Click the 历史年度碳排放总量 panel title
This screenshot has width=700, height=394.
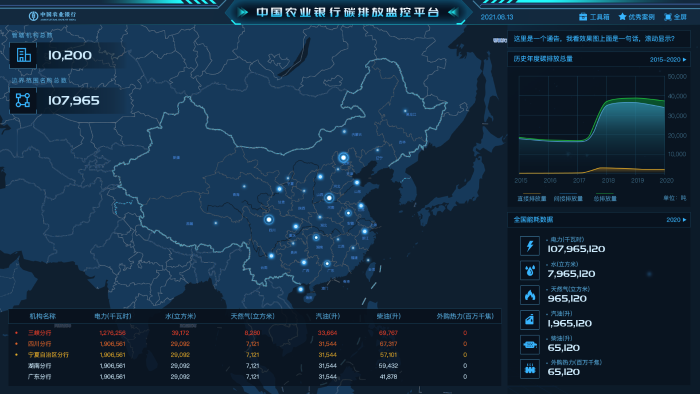[543, 59]
